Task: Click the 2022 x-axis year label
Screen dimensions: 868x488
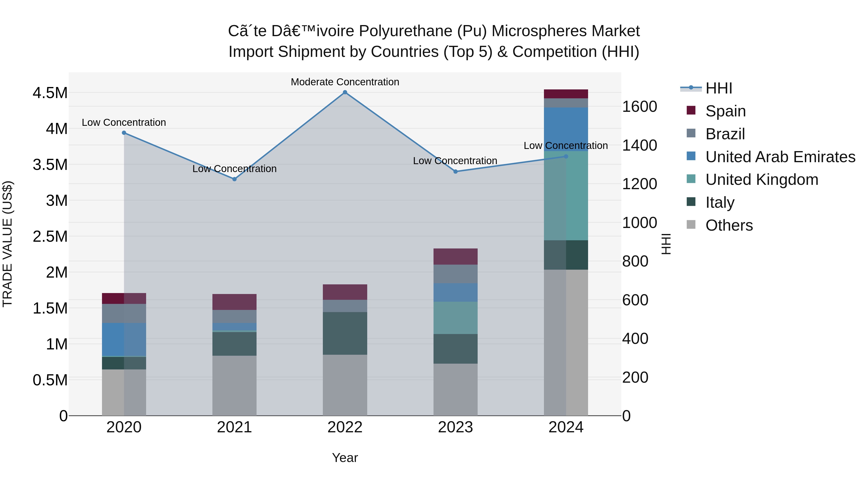Action: point(345,427)
